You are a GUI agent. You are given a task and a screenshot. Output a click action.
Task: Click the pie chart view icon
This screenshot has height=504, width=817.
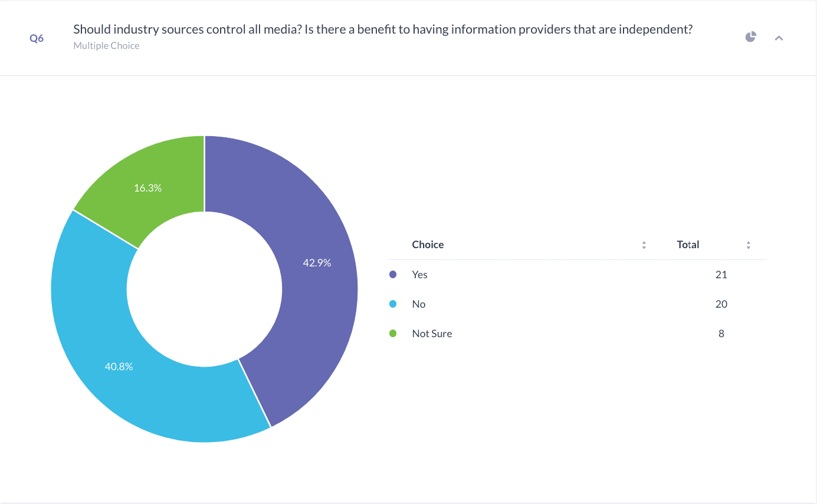(750, 37)
